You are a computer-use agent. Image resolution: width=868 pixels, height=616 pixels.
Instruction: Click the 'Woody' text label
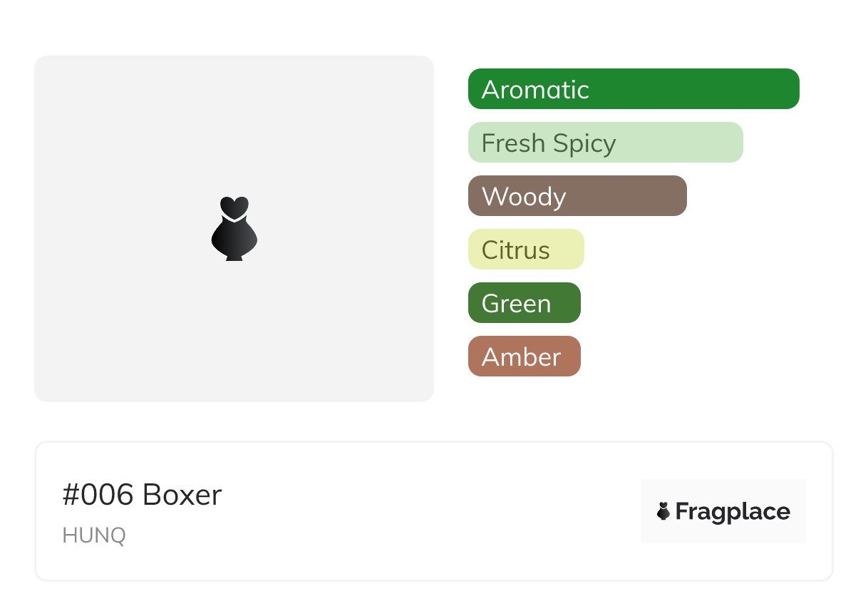pyautogui.click(x=524, y=197)
